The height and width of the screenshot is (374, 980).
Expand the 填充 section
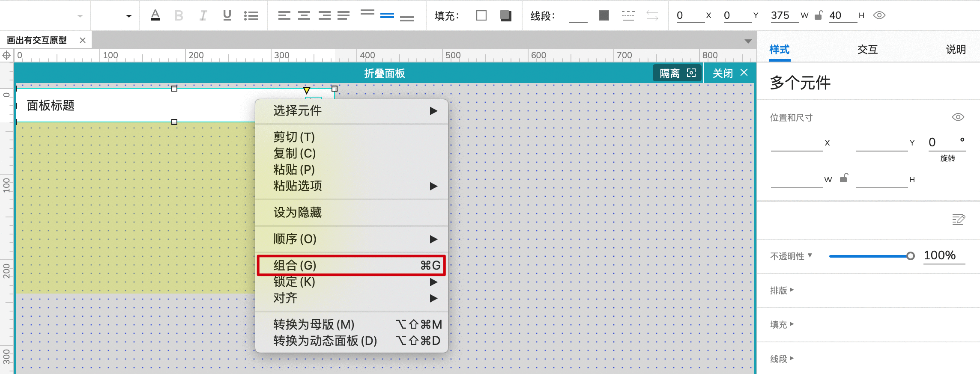coord(782,324)
